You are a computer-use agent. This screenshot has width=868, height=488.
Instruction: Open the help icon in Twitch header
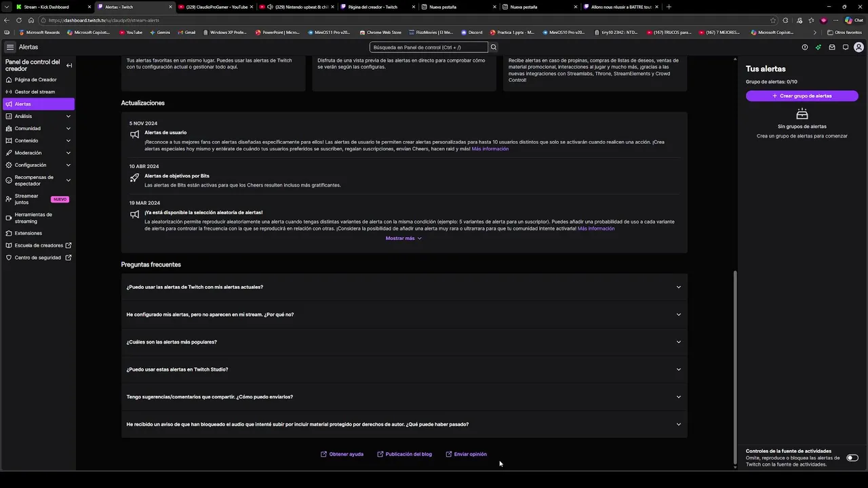[805, 47]
